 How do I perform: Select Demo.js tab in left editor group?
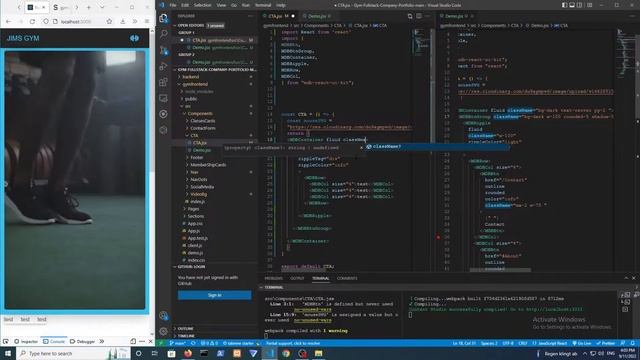pos(317,16)
